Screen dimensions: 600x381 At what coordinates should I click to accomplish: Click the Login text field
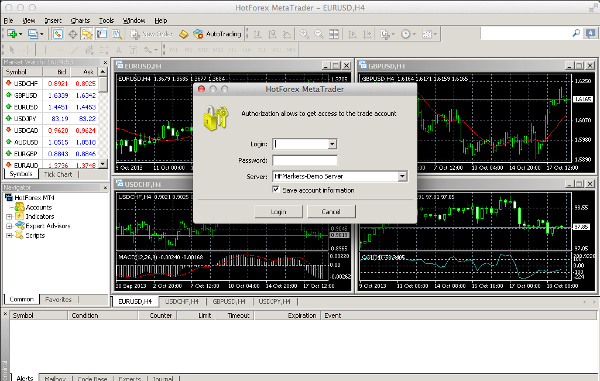click(x=300, y=144)
